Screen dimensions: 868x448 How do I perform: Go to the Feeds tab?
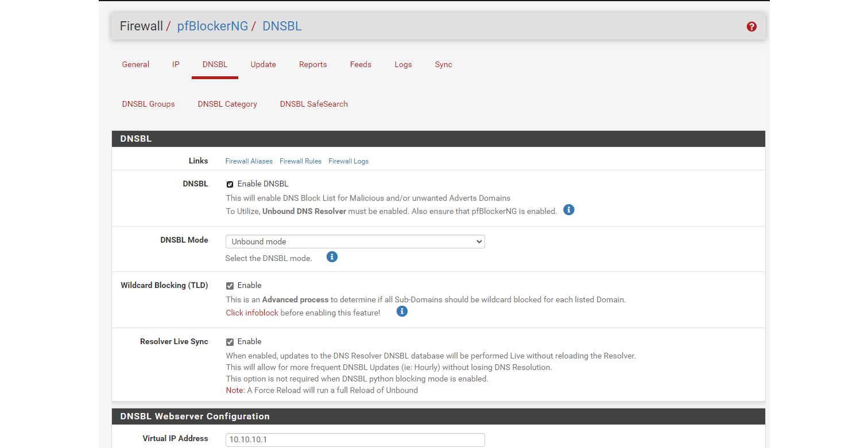pos(361,64)
